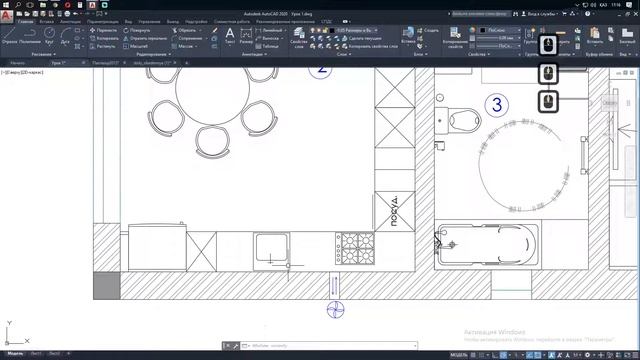
Task: Choose the Повернуть rotate command
Action: pyautogui.click(x=137, y=30)
